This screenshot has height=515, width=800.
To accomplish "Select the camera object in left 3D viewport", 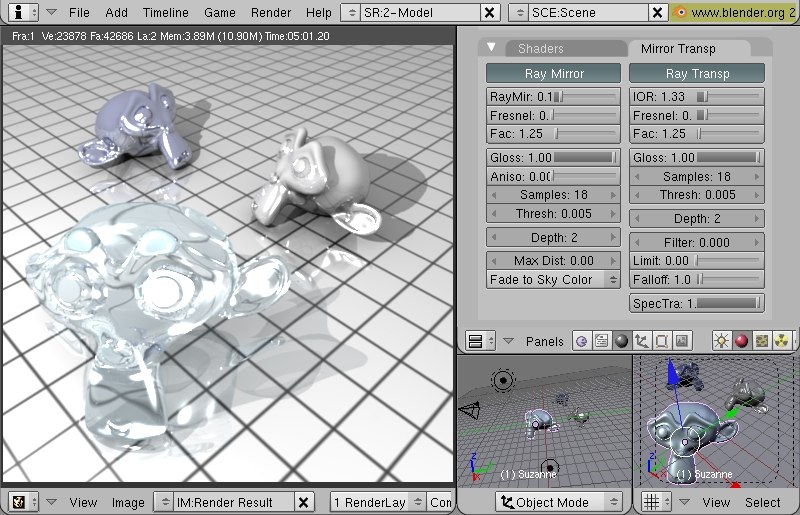I will coord(470,409).
